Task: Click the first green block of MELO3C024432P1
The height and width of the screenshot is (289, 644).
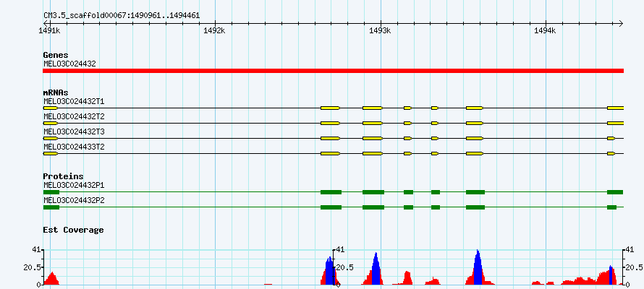Action: pyautogui.click(x=51, y=192)
